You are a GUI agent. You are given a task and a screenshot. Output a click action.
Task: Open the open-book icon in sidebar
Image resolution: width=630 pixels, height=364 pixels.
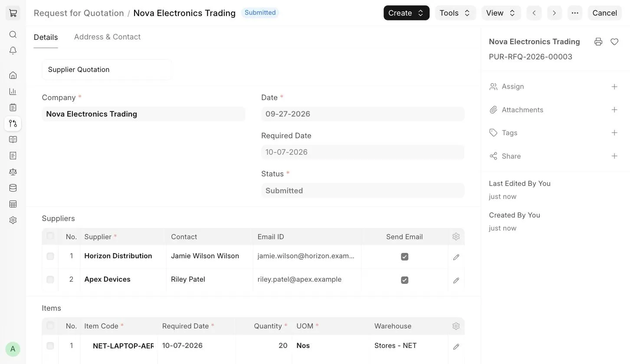(x=13, y=140)
